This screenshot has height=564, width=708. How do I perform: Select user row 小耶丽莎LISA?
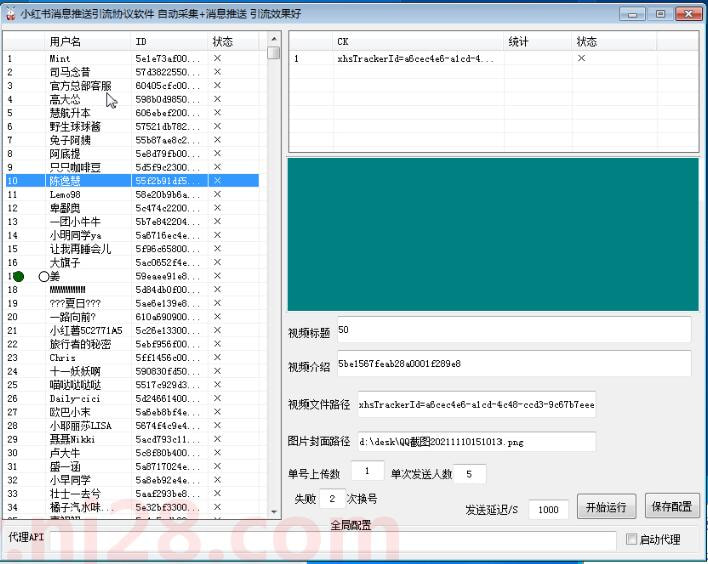click(132, 425)
